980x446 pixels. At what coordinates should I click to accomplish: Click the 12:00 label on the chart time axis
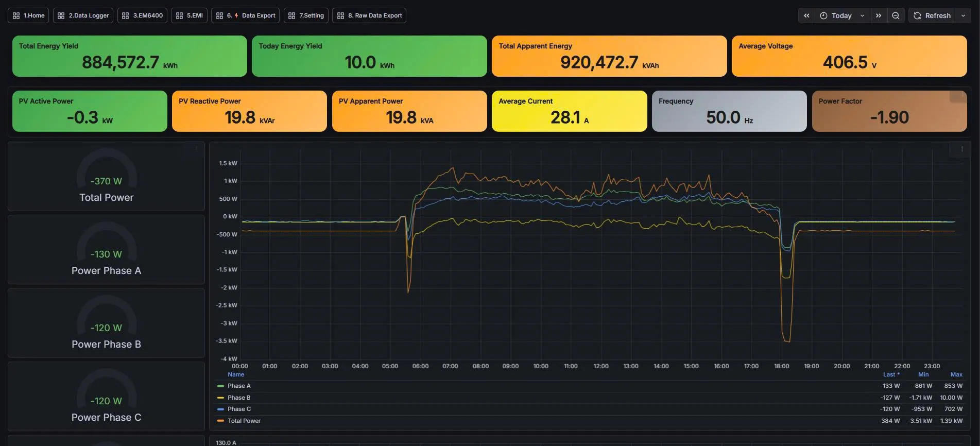coord(601,366)
